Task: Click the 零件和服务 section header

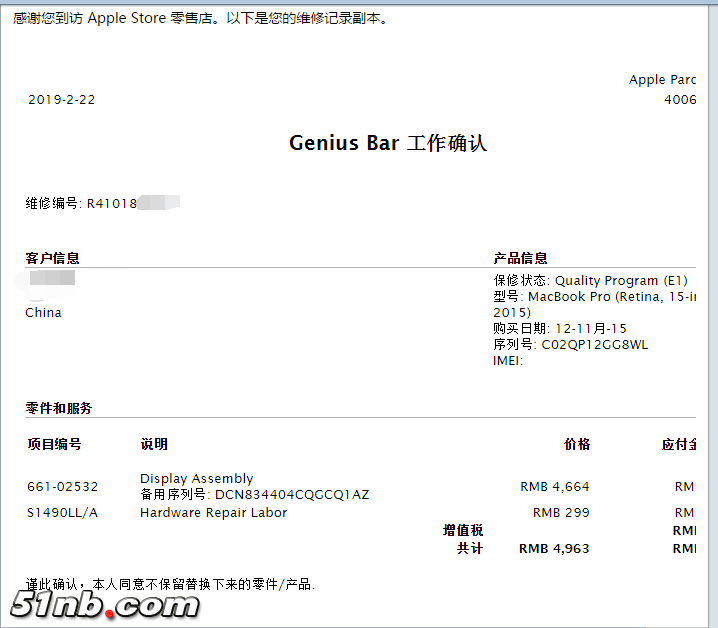Action: [x=59, y=408]
